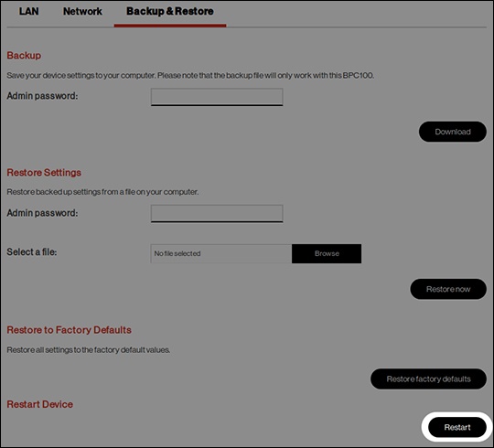The width and height of the screenshot is (494, 448).
Task: Click the Backup Admin password field
Action: pyautogui.click(x=217, y=97)
